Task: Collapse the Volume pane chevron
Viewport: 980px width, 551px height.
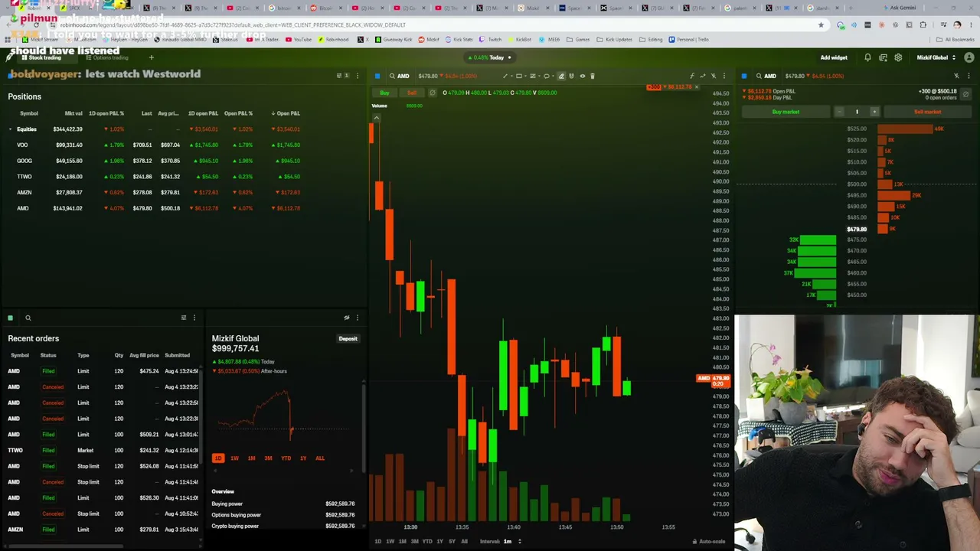Action: tap(376, 118)
